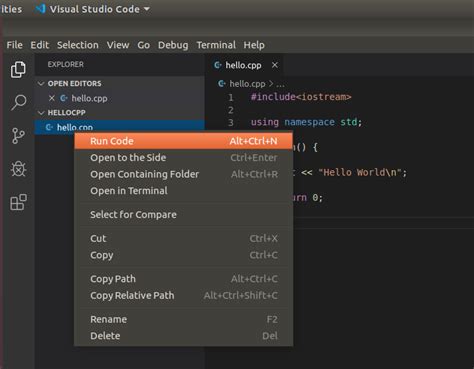The image size is (474, 369).
Task: Open the Debug menu
Action: pyautogui.click(x=173, y=45)
